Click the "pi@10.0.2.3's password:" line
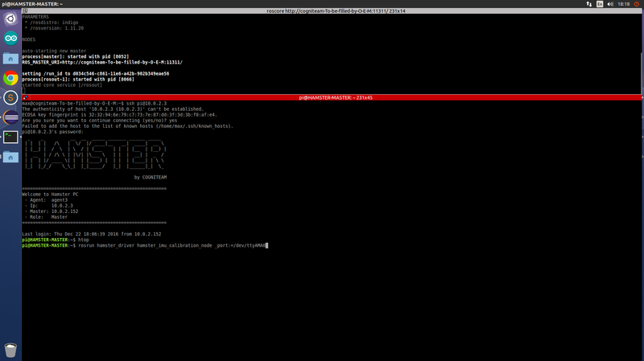644x361 pixels. click(52, 132)
